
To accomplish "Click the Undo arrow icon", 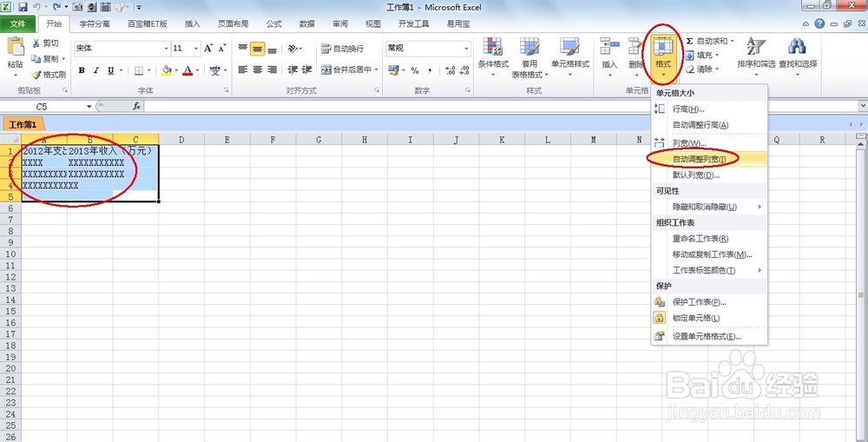I will click(37, 7).
